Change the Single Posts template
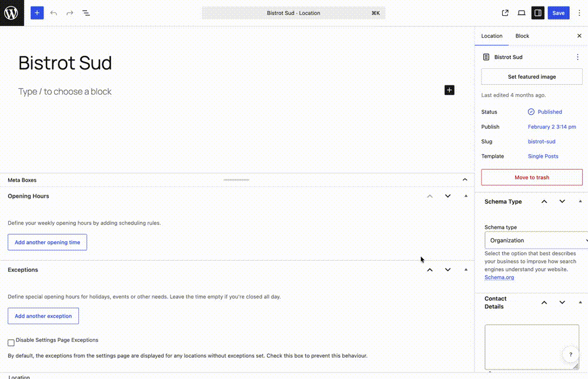588x379 pixels. tap(543, 156)
